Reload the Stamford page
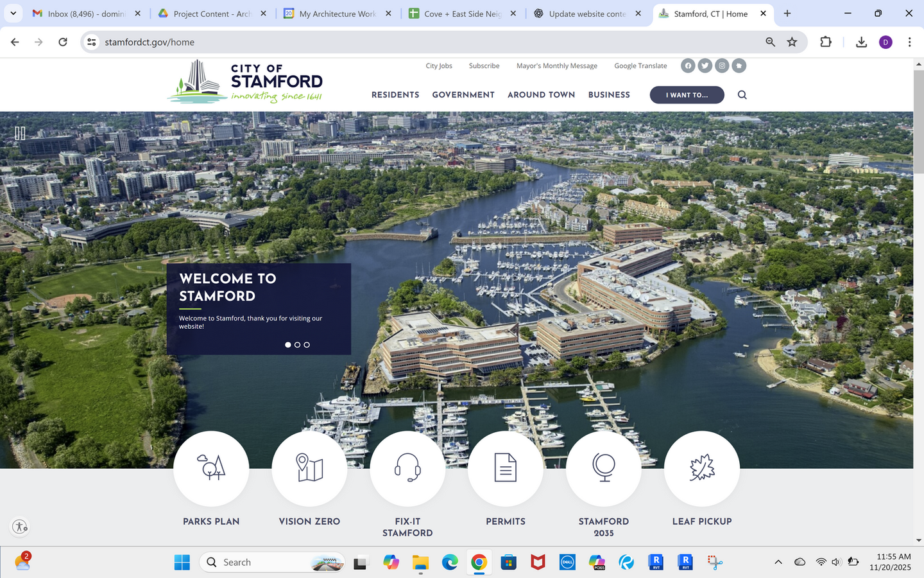924x578 pixels. tap(63, 42)
